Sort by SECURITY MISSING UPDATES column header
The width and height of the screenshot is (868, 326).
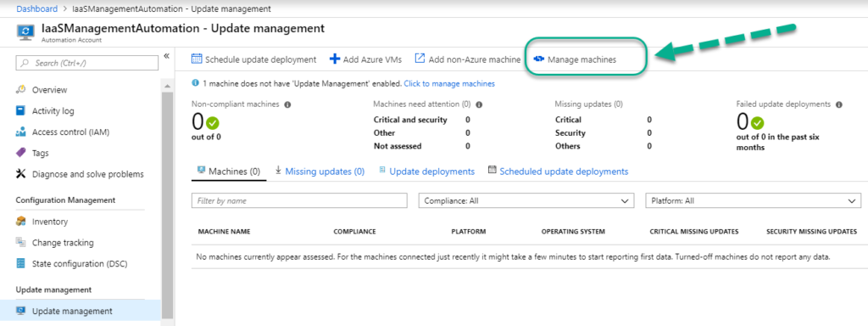tap(811, 232)
